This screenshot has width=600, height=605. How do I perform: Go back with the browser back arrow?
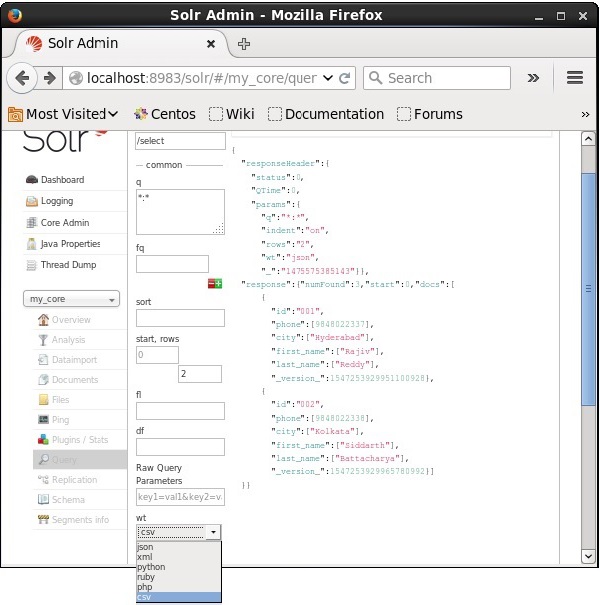point(22,78)
